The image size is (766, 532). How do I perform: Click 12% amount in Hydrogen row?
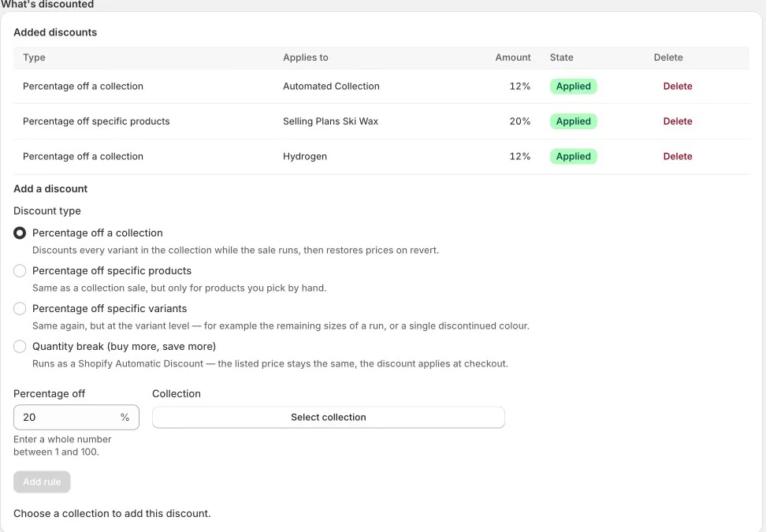click(520, 156)
